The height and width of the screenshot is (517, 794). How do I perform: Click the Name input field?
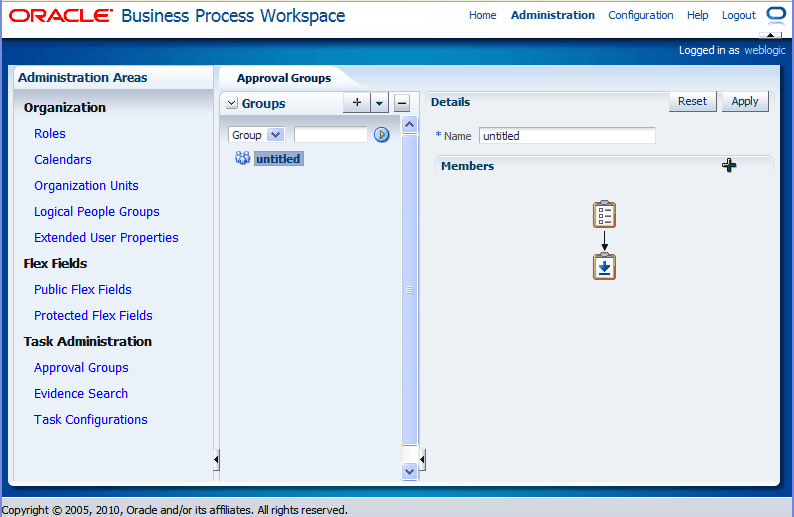(x=567, y=136)
